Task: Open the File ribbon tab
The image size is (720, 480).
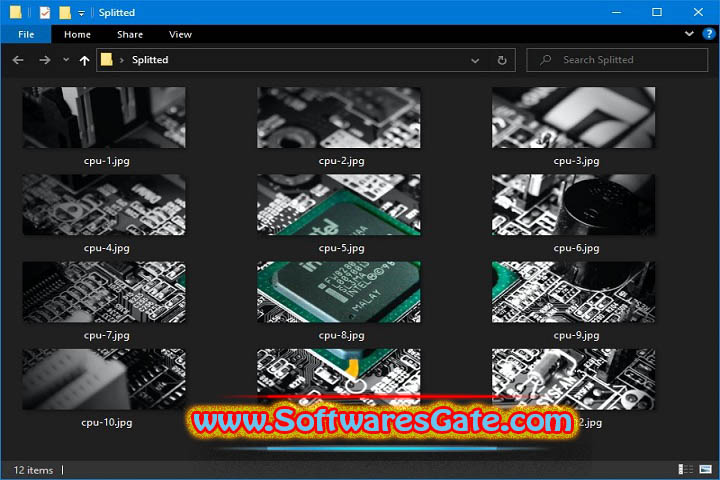Action: pos(26,34)
